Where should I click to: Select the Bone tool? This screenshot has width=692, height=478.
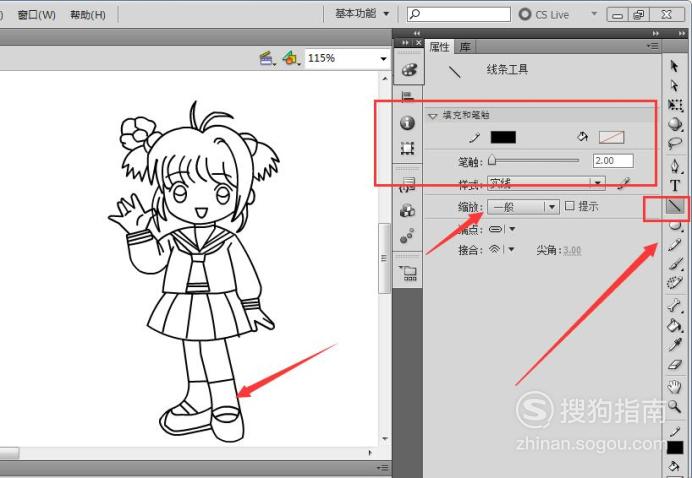[x=675, y=305]
